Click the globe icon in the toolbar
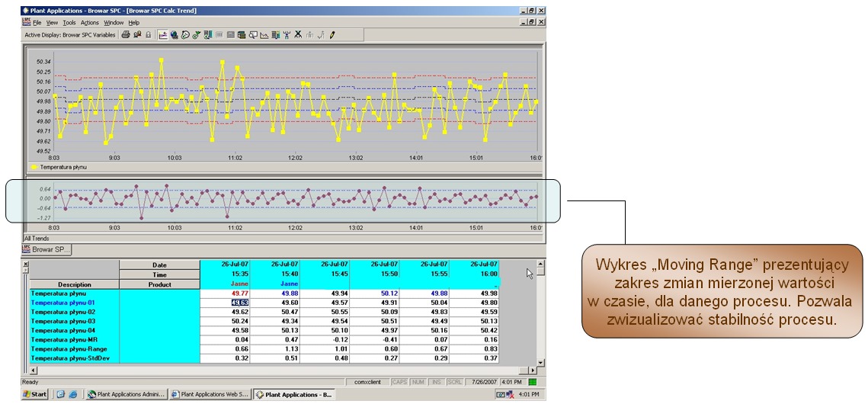The height and width of the screenshot is (404, 868). click(x=174, y=34)
